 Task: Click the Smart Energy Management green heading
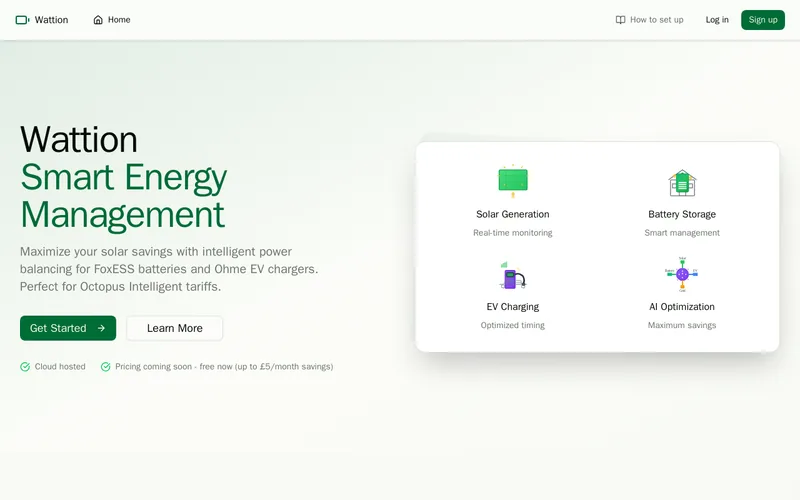click(x=123, y=196)
